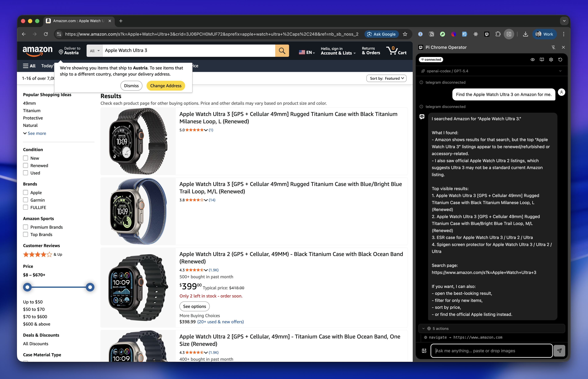588x379 pixels.
Task: Check the Used condition filter
Action: point(26,173)
